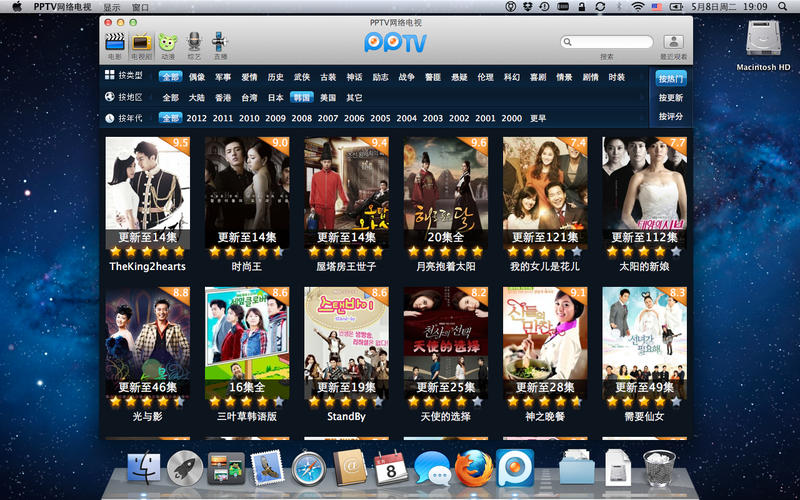Image resolution: width=800 pixels, height=500 pixels.
Task: Select 全部 in the 按类型 row
Action: coord(170,77)
